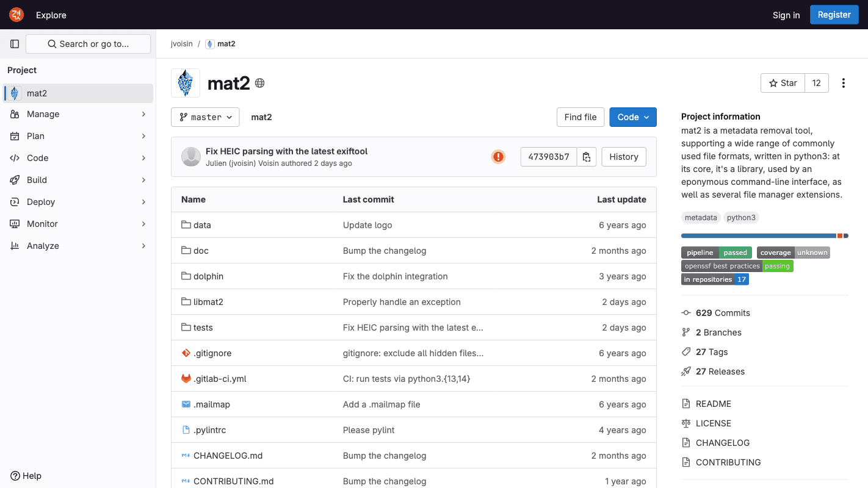Click the python3 topic tag
868x488 pixels.
click(742, 218)
